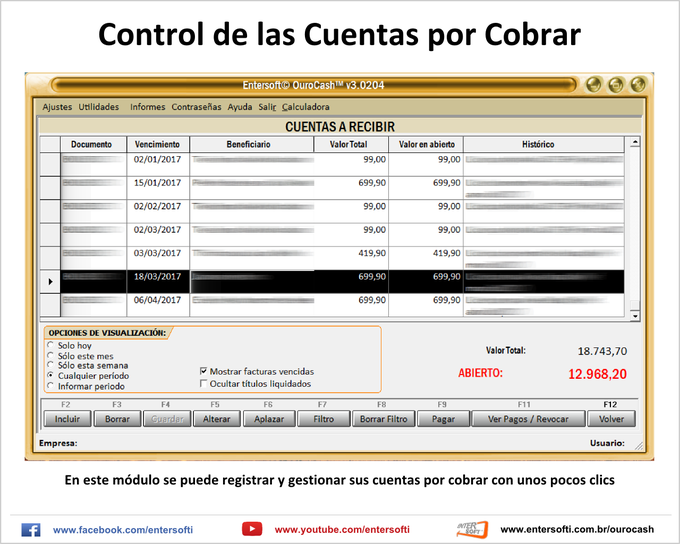Open the Informes menu
Screen dimensions: 680x544
point(147,107)
